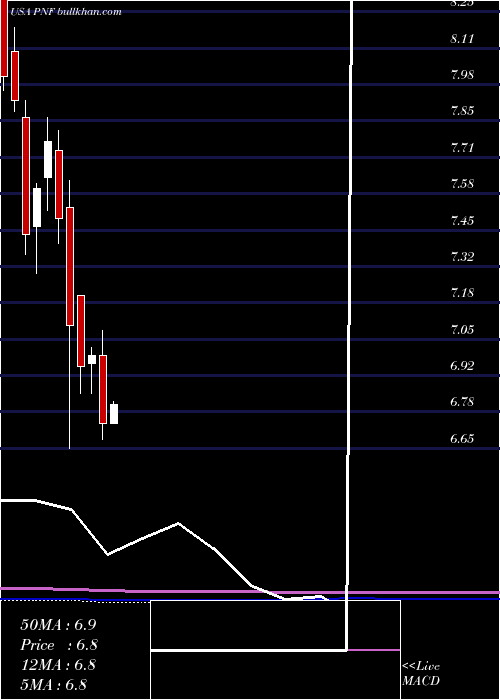Click the 6.92 price axis label
Viewport: 500px width, 700px height.
tap(462, 366)
